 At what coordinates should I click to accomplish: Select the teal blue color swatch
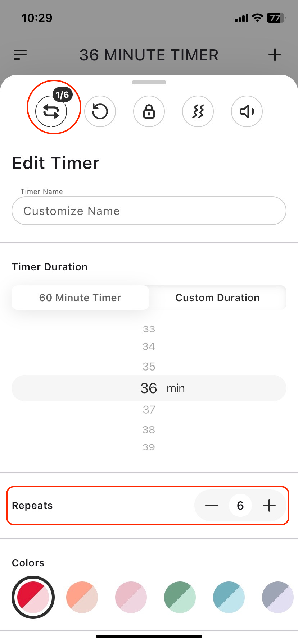click(x=229, y=597)
